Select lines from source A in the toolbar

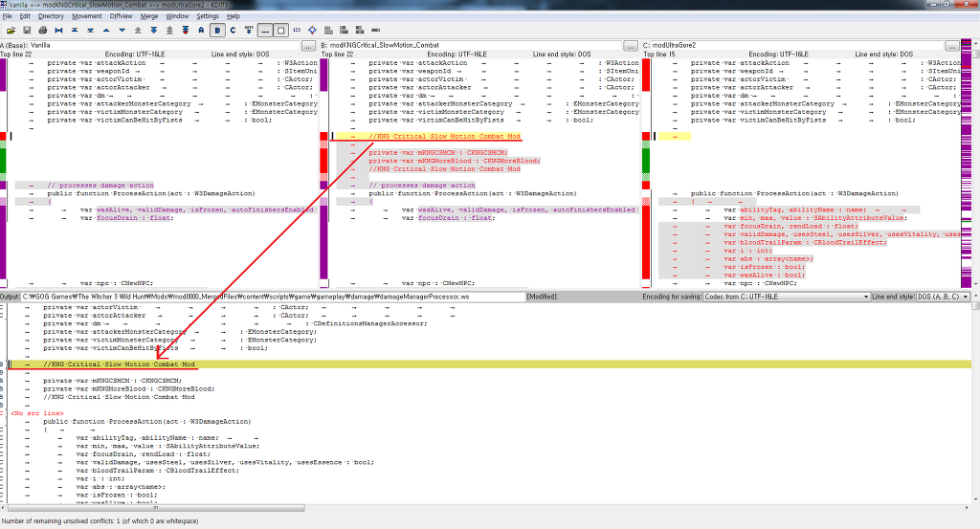point(202,31)
